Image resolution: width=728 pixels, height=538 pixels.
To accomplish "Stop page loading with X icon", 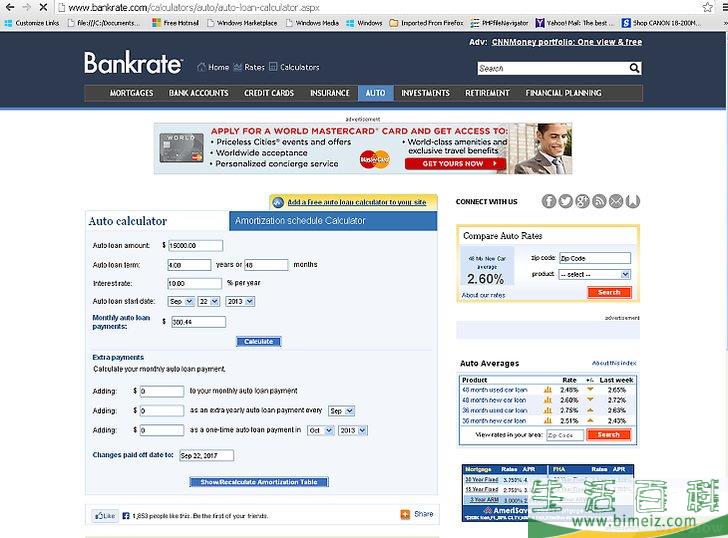I will coord(43,7).
